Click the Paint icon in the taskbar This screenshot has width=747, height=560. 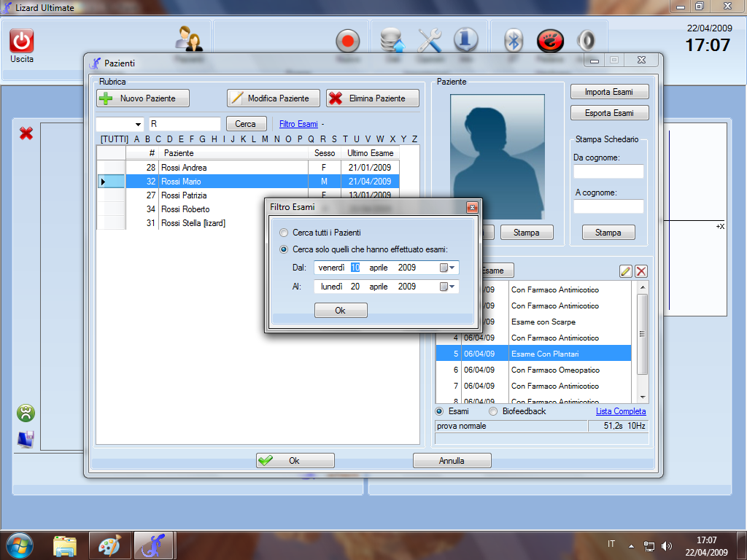coord(109,545)
